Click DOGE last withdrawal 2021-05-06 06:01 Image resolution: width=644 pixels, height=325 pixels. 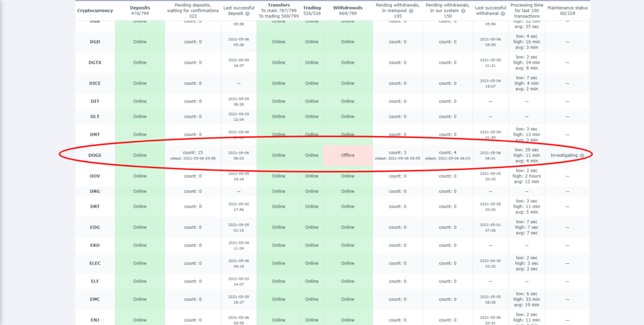[x=491, y=156]
